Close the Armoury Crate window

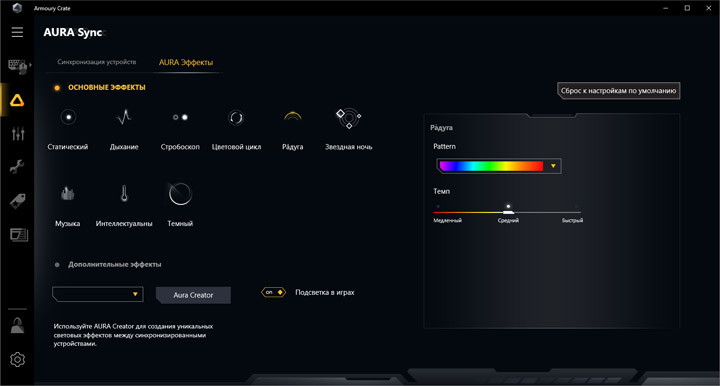pyautogui.click(x=709, y=8)
